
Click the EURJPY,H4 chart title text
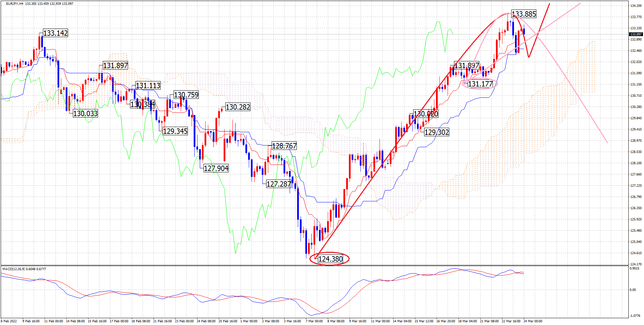(x=15, y=4)
